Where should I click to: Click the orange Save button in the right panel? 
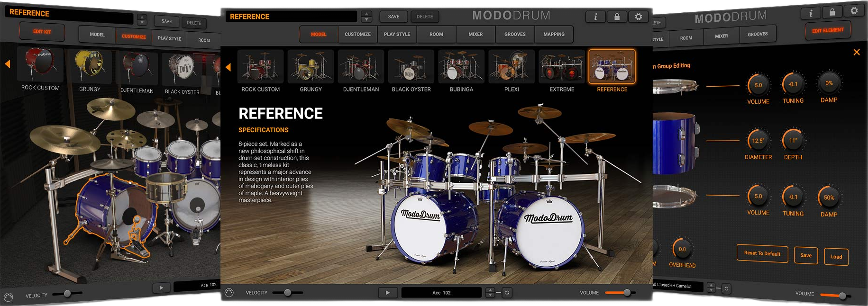pyautogui.click(x=806, y=255)
